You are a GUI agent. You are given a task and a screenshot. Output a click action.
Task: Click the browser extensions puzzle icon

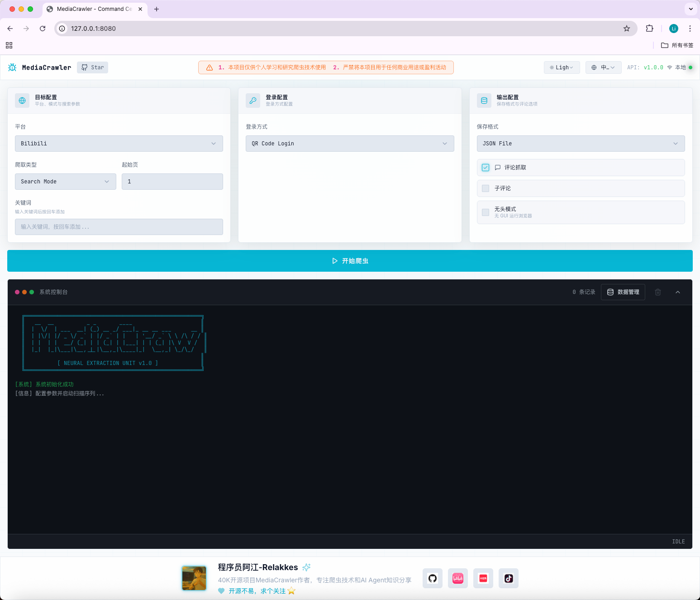coord(649,29)
